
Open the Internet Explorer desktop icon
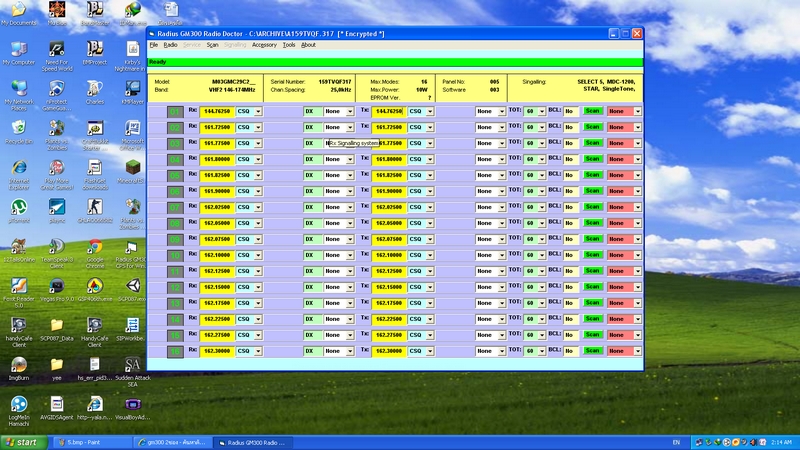18,168
